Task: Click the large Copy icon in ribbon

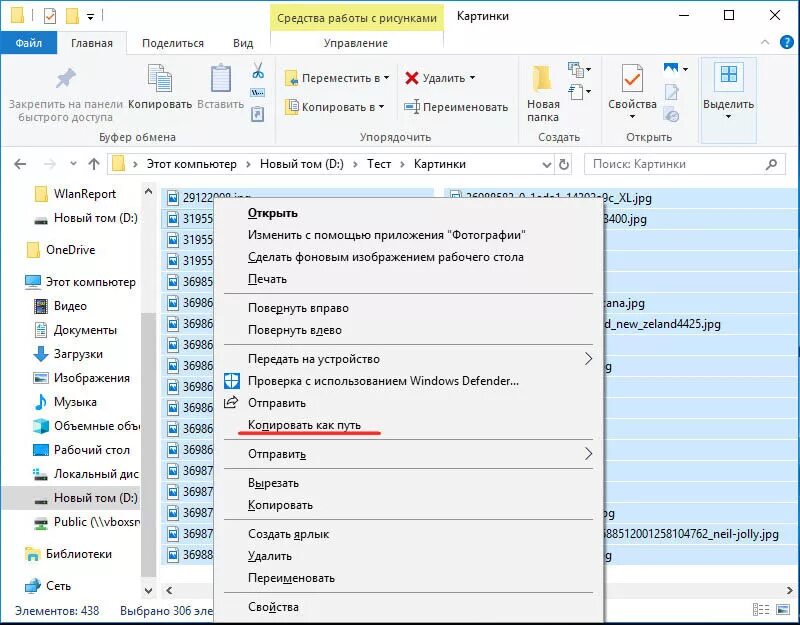Action: [160, 79]
